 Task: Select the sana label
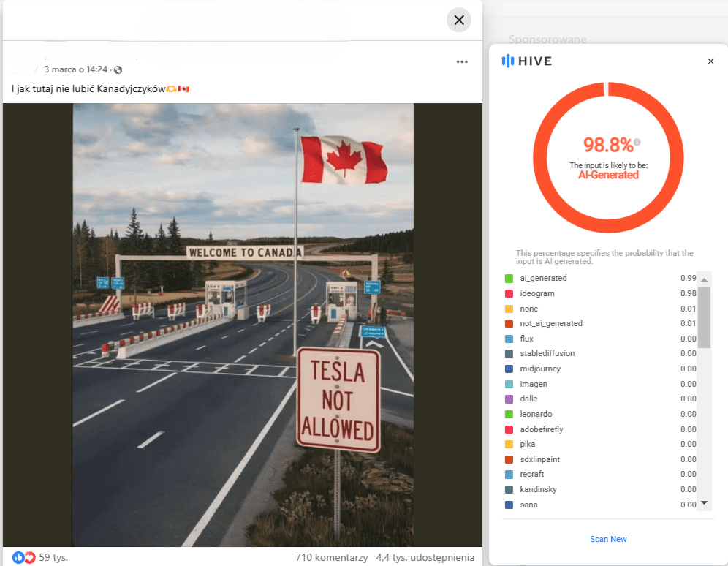point(528,505)
